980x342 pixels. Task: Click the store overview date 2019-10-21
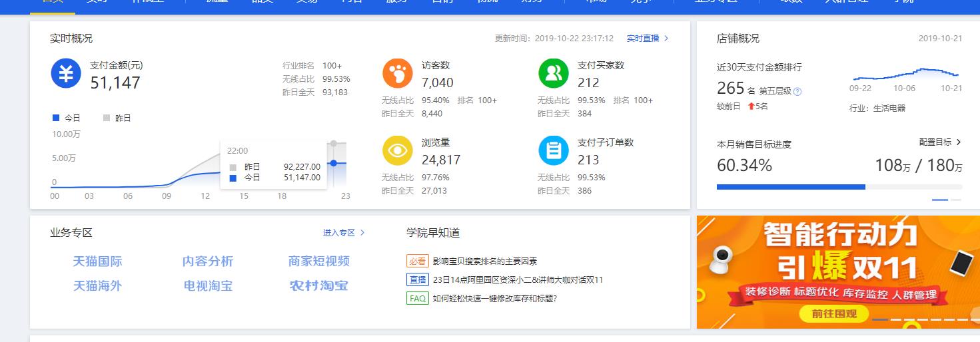tap(940, 39)
